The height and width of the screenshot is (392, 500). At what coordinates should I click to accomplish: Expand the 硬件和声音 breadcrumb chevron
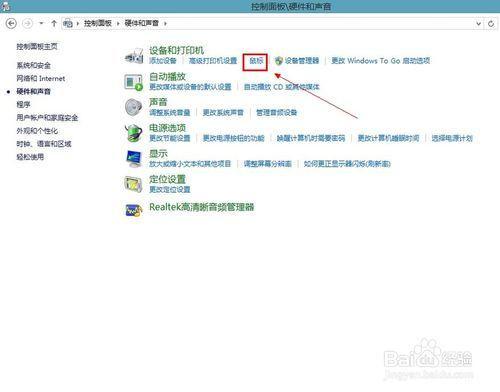click(x=165, y=23)
